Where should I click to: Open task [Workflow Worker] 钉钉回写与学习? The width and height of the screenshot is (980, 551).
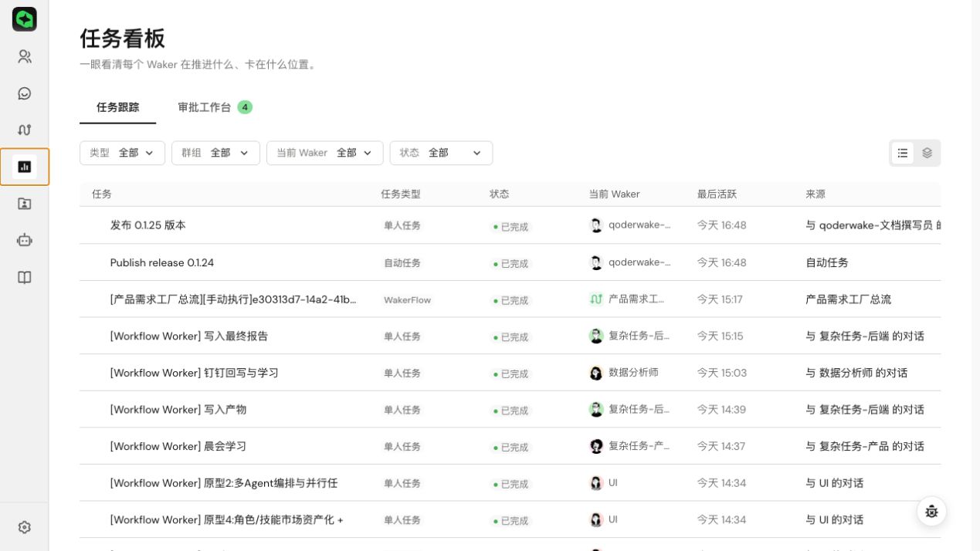coord(195,373)
